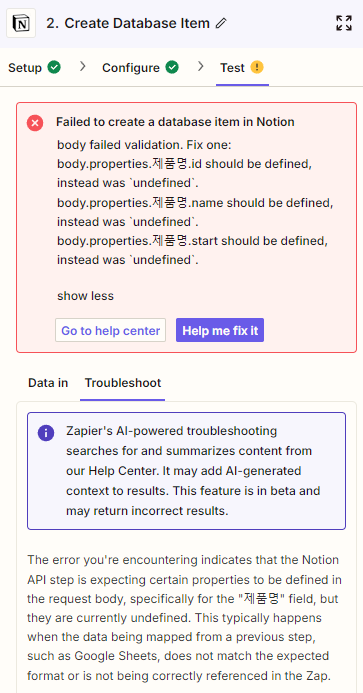The width and height of the screenshot is (363, 693).
Task: Click the purple info circle icon
Action: 46,432
